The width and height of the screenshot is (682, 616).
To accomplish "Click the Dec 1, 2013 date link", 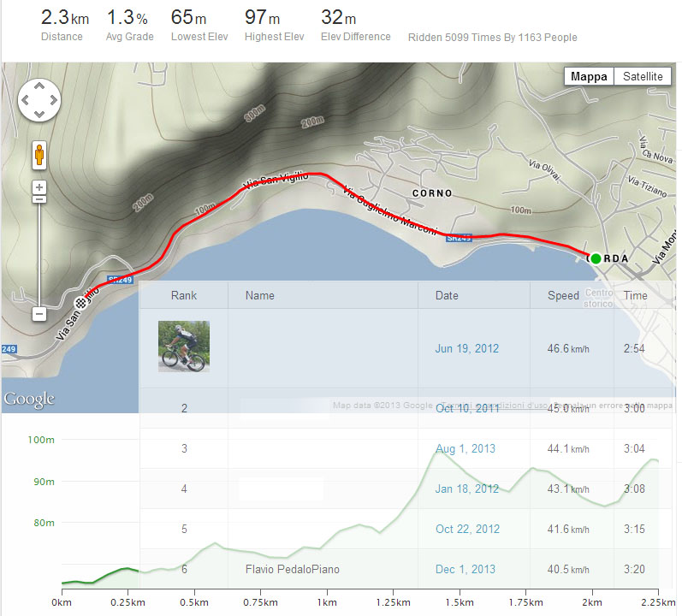I will pos(465,569).
